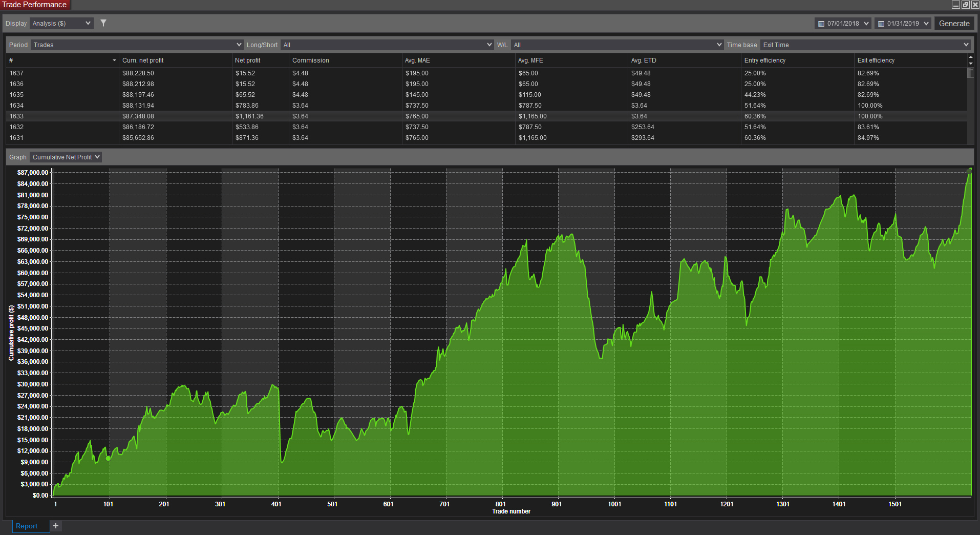Click Avg. MFE value $115.00

(x=529, y=95)
